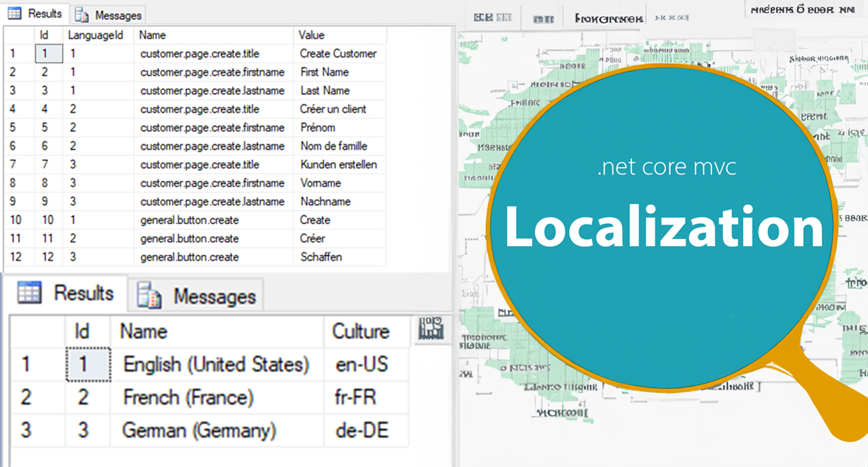
Task: Click the grid icon on the top Results tab
Action: (x=14, y=14)
